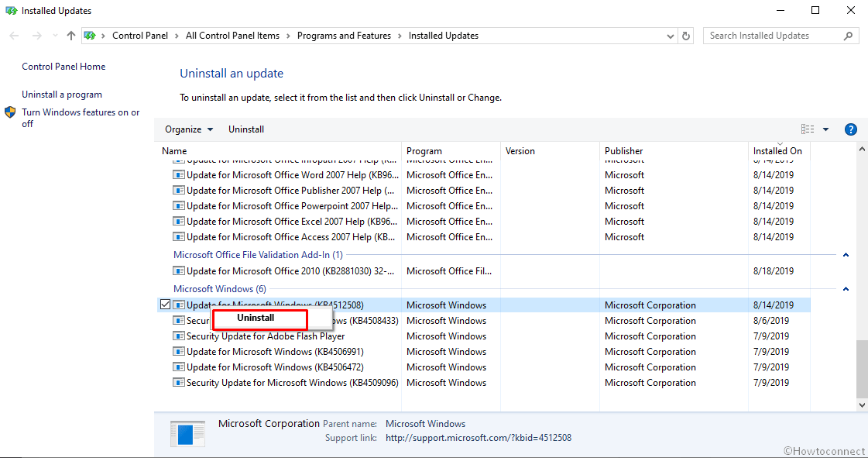Click the vertical scrollbar thumb

(861, 369)
